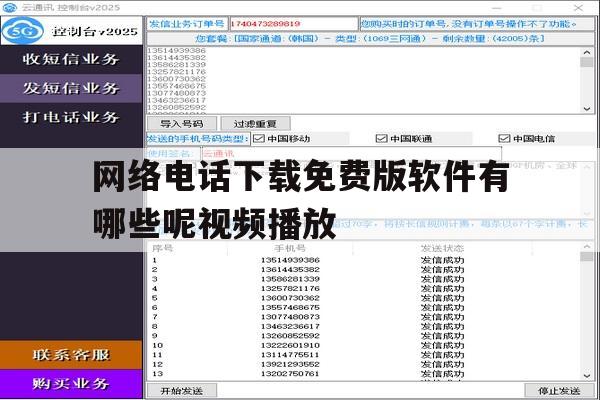Screen dimensions: 600x400
Task: Open 打电话业务 menu
Action: click(x=71, y=117)
